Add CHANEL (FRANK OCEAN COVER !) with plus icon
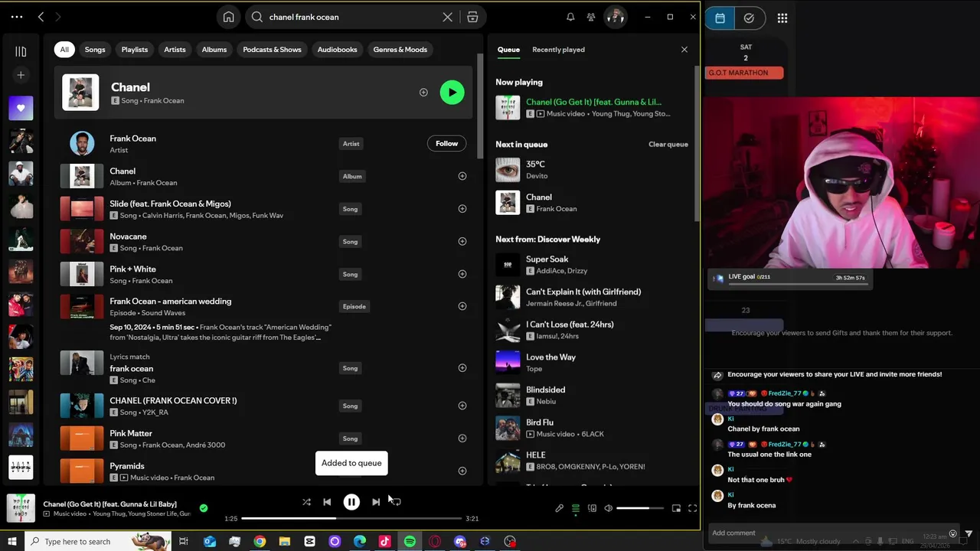Screen dimensions: 980x551 click(462, 406)
